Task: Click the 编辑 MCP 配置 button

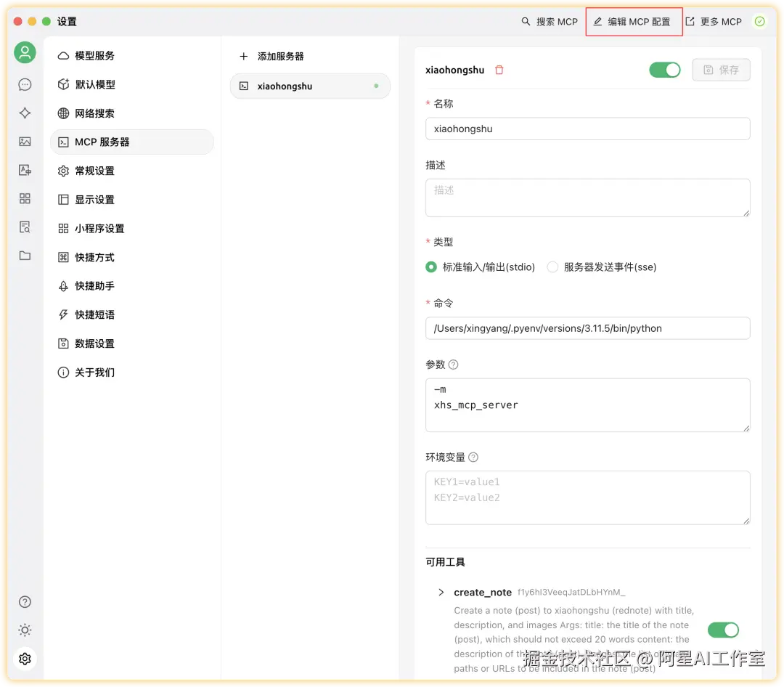Action: [x=634, y=21]
